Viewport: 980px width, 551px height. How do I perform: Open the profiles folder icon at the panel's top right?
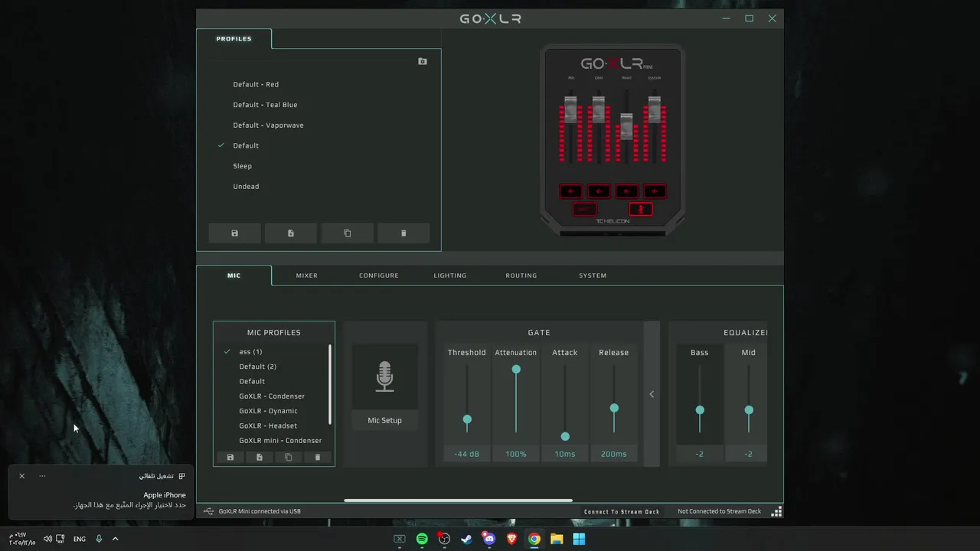(x=423, y=61)
